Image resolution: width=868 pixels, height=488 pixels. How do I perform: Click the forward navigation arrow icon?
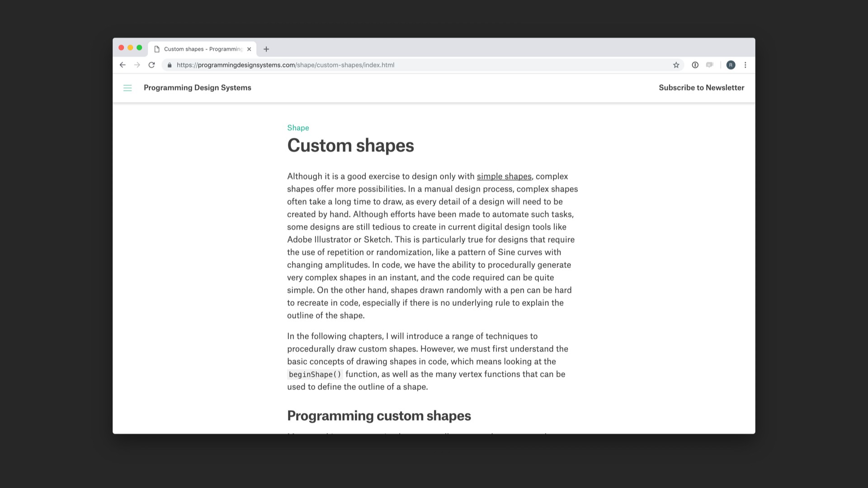click(137, 65)
